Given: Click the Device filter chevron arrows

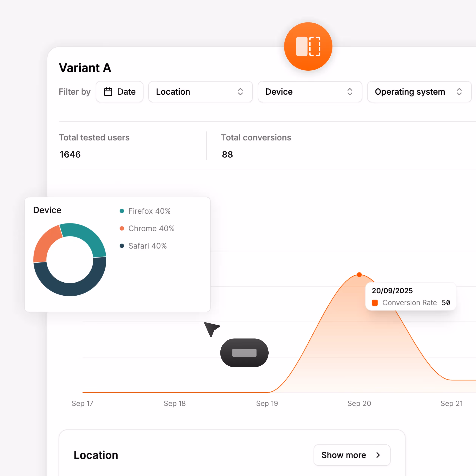Looking at the screenshot, I should [350, 92].
